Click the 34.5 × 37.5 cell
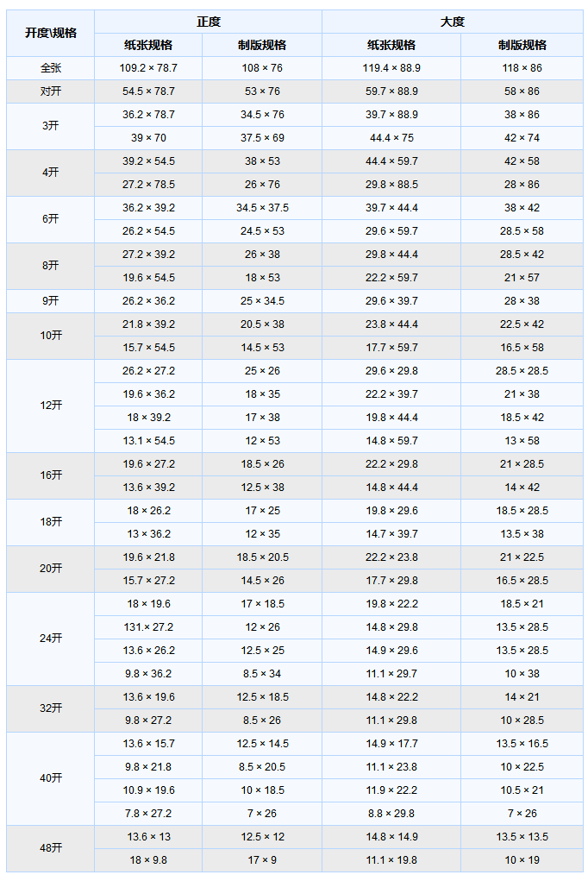Screen dimensions: 588x881 262,208
